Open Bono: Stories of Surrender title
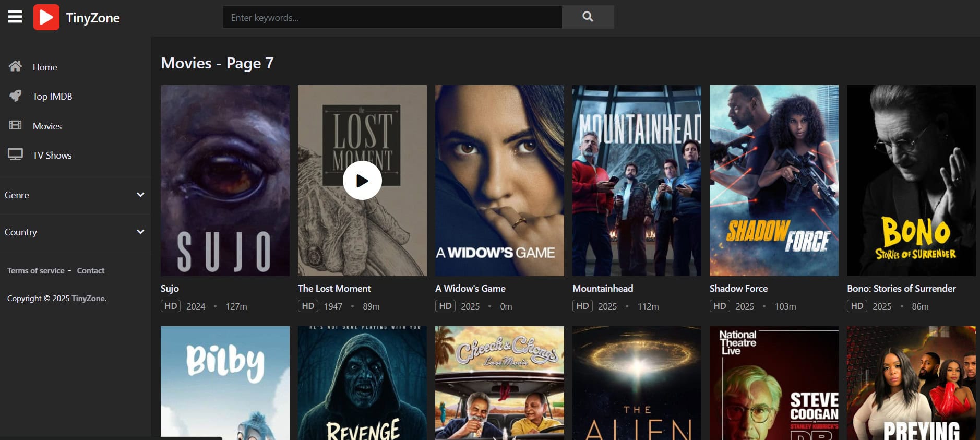 [x=901, y=289]
